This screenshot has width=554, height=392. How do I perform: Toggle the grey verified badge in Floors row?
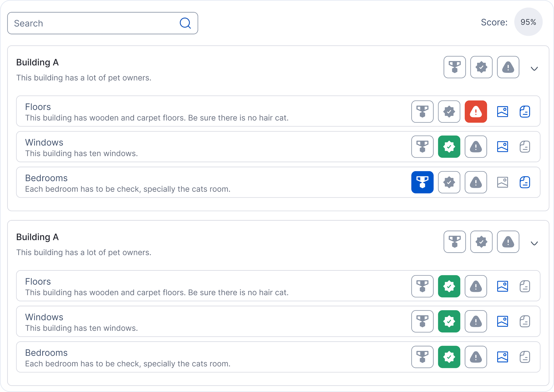[449, 111]
